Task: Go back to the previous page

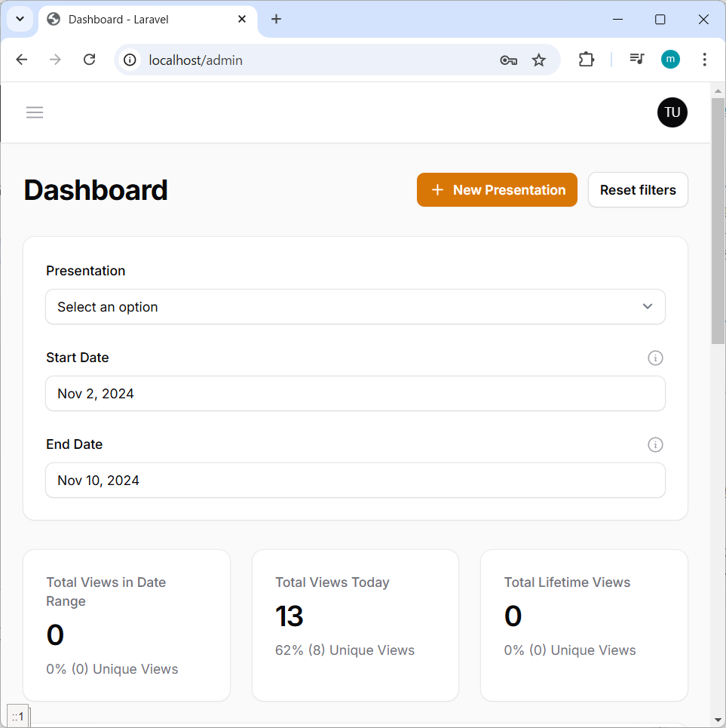Action: [22, 60]
